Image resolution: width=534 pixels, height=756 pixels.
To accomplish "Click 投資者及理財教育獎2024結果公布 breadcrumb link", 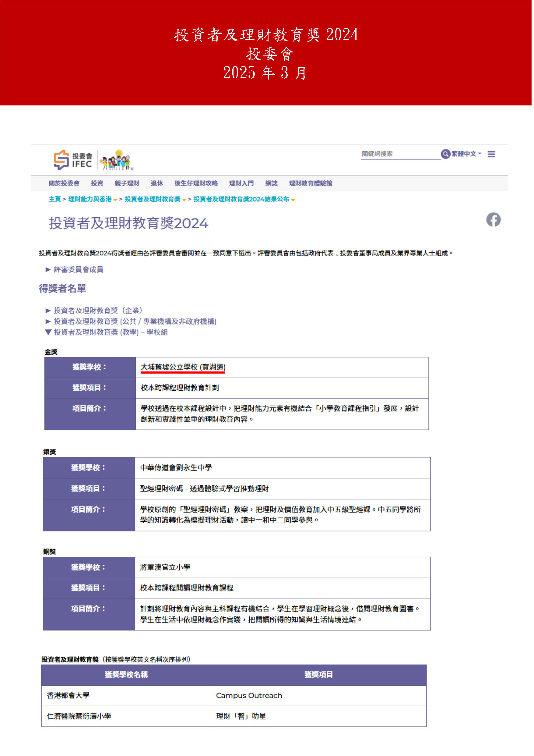I will 241,199.
